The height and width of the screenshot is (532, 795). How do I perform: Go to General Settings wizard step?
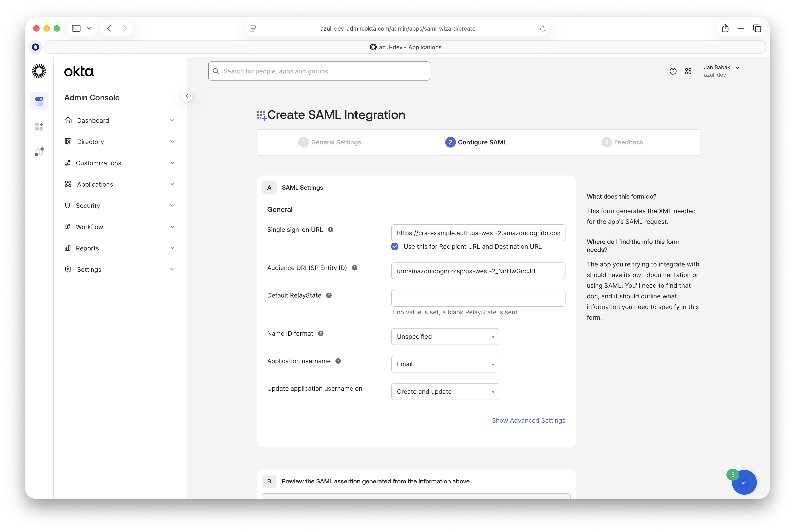point(330,142)
